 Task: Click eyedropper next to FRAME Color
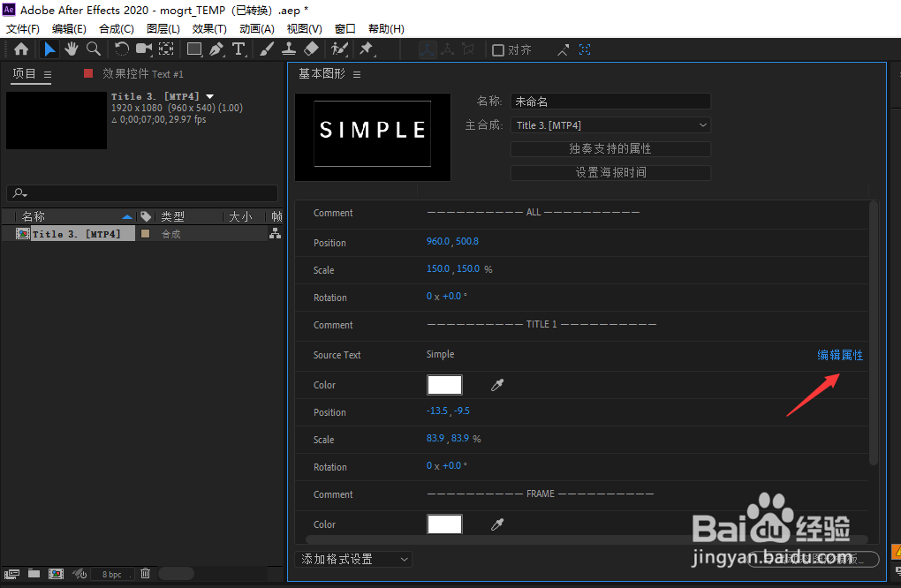[x=497, y=524]
